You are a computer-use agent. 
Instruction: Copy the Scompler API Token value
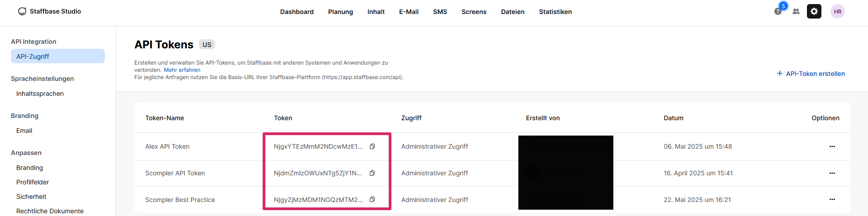(x=372, y=173)
